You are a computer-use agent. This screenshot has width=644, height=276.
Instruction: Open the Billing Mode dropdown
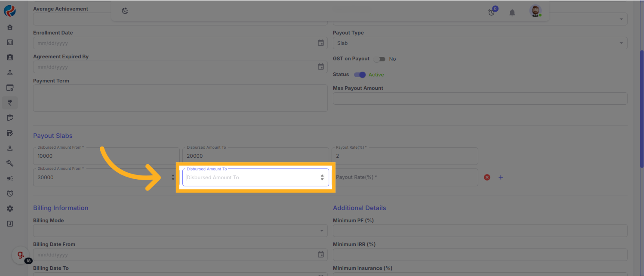pos(180,231)
